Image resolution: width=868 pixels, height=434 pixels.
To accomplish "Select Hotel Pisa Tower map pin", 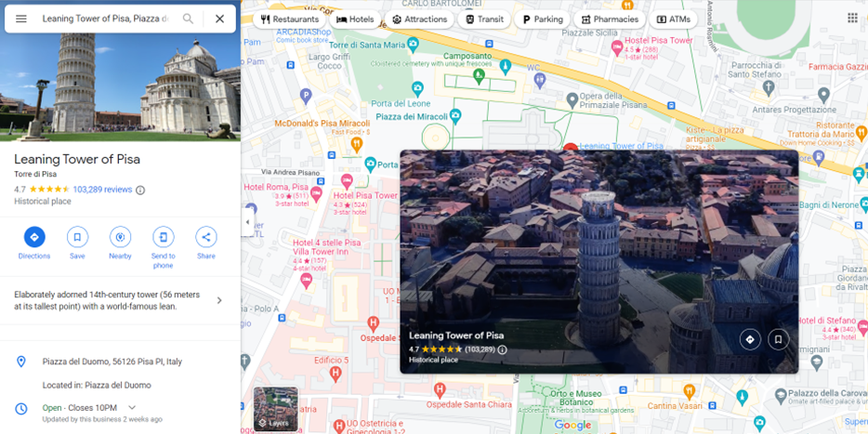I will coord(347,180).
